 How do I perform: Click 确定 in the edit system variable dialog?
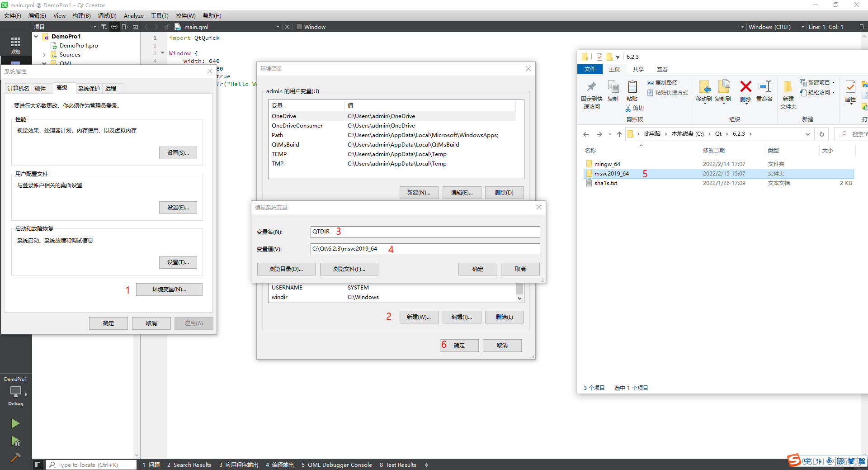pos(478,269)
